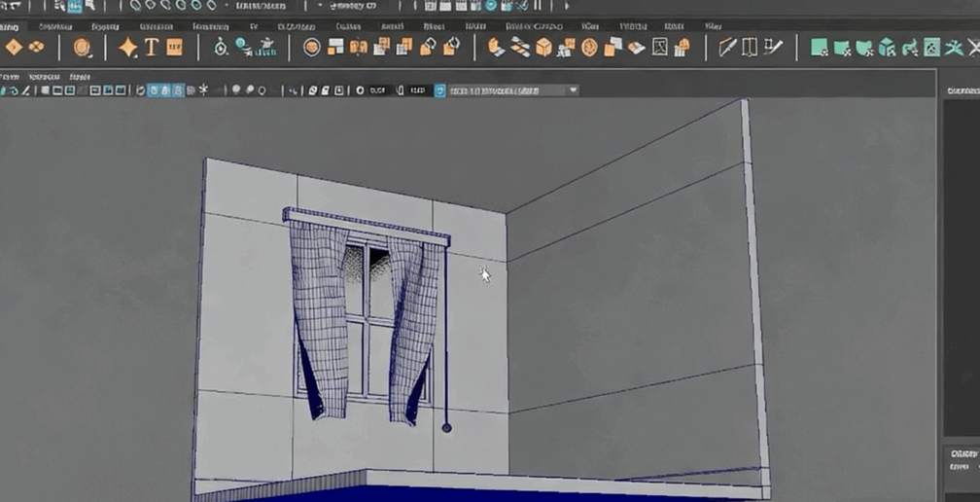Click the SVG tool icon on shelf
Image resolution: width=980 pixels, height=502 pixels.
point(174,47)
